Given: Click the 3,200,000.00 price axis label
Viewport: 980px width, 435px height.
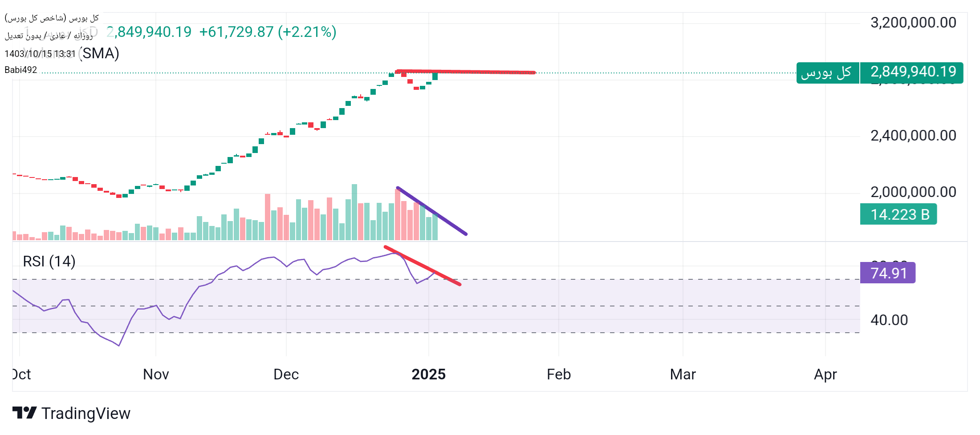Looking at the screenshot, I should [x=913, y=23].
